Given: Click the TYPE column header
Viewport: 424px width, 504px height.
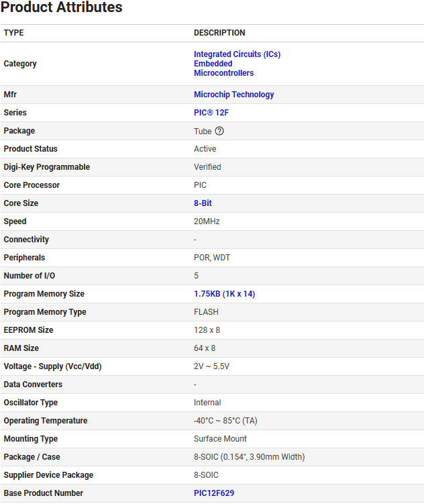Looking at the screenshot, I should pyautogui.click(x=13, y=33).
